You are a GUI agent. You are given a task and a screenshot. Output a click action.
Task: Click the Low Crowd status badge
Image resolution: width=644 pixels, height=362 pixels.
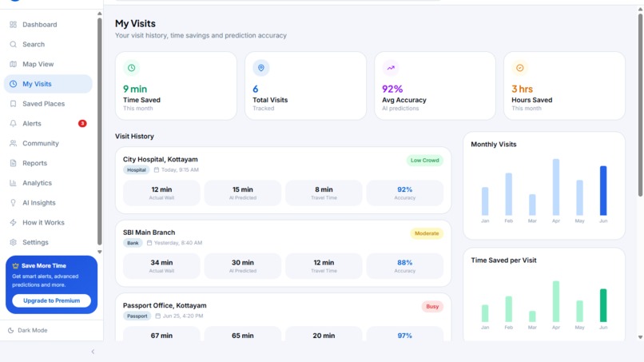coord(425,161)
